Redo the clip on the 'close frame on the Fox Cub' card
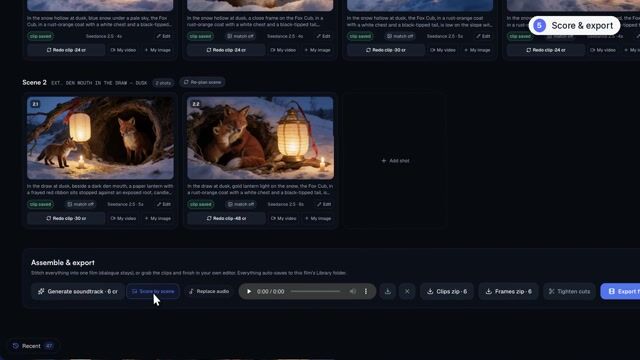The width and height of the screenshot is (640, 360). 226,50
